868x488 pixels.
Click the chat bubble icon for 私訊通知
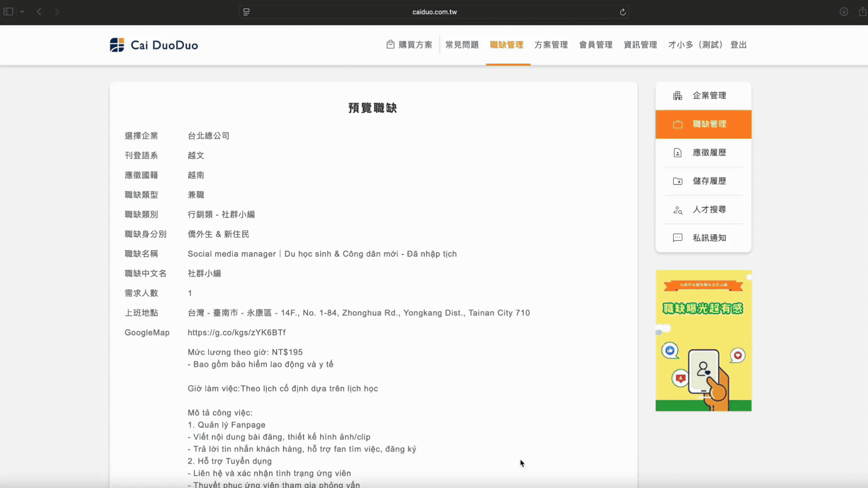pyautogui.click(x=677, y=238)
